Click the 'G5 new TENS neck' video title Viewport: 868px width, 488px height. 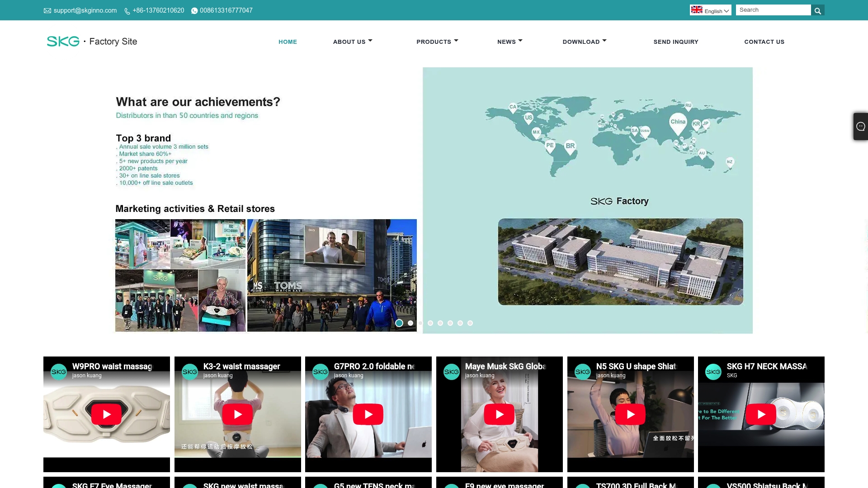[374, 485]
